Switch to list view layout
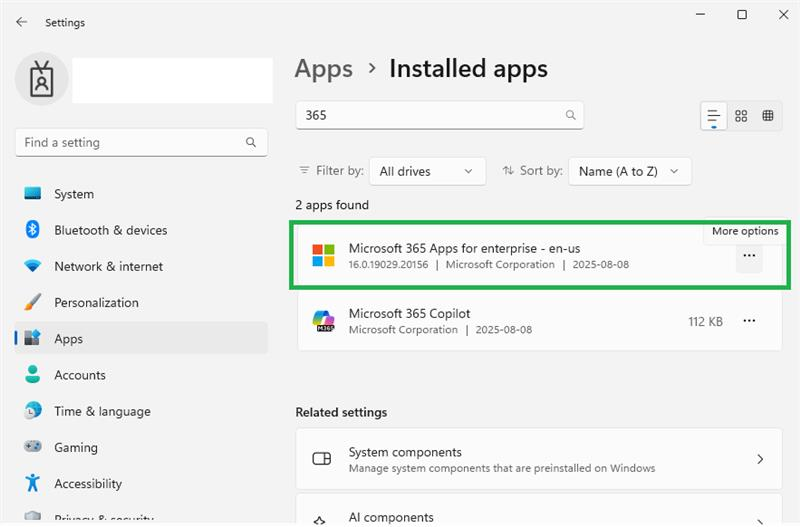The width and height of the screenshot is (800, 527). [713, 116]
